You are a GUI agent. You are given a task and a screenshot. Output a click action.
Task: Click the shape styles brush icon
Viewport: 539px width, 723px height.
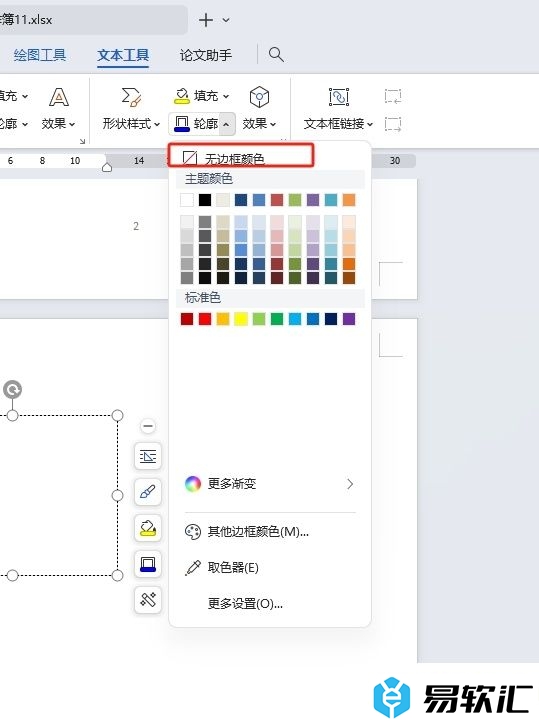[x=131, y=97]
